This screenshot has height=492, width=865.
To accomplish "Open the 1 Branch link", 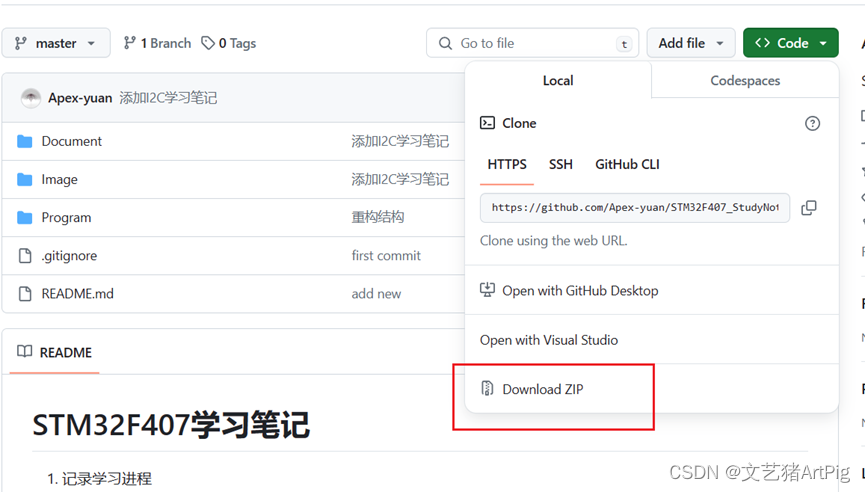I will pos(157,43).
